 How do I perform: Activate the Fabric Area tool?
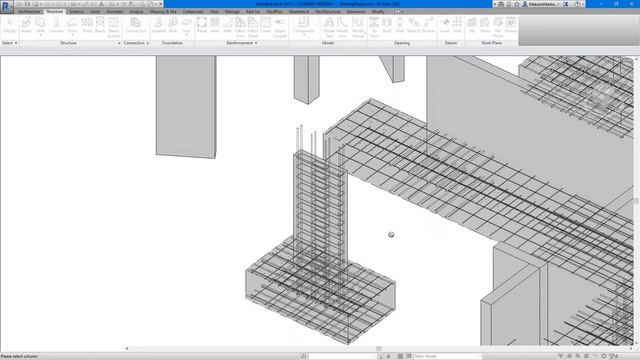[240, 27]
